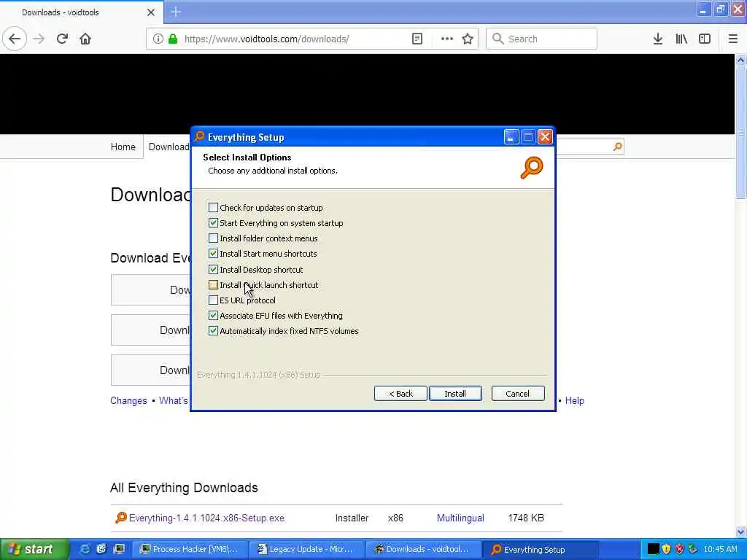747x560 pixels.
Task: Open page actions three-dot menu
Action: (447, 39)
